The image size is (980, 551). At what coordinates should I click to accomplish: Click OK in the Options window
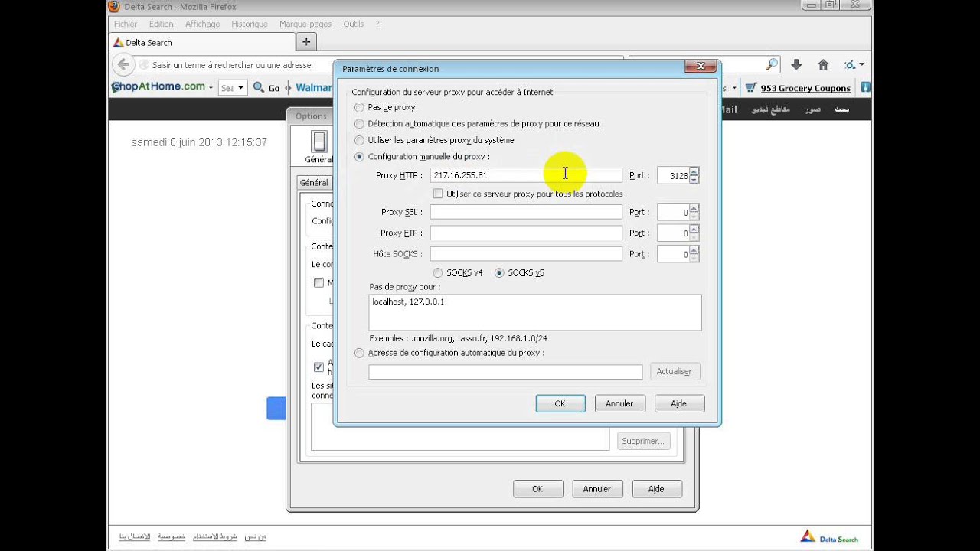pos(537,489)
